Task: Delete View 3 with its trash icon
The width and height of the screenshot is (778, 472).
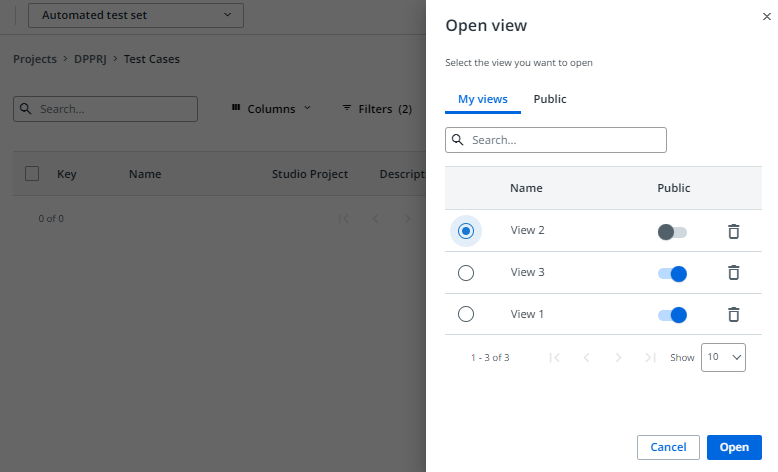Action: click(x=733, y=272)
